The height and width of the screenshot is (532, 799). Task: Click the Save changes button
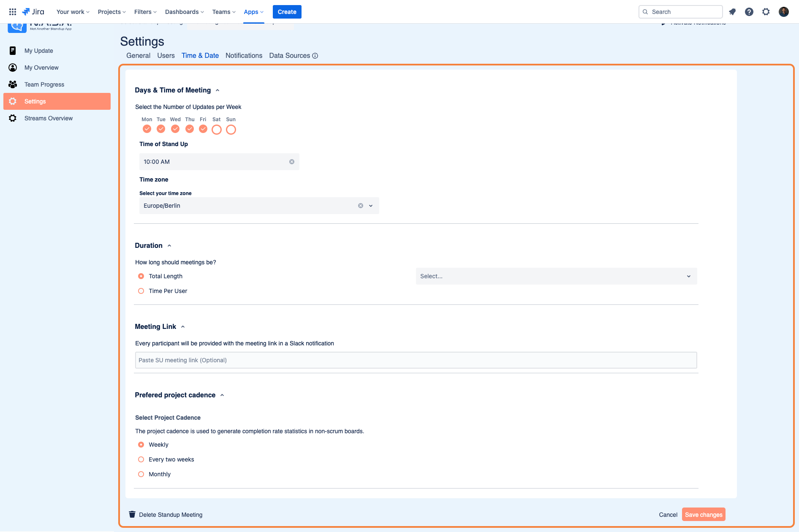pyautogui.click(x=704, y=514)
